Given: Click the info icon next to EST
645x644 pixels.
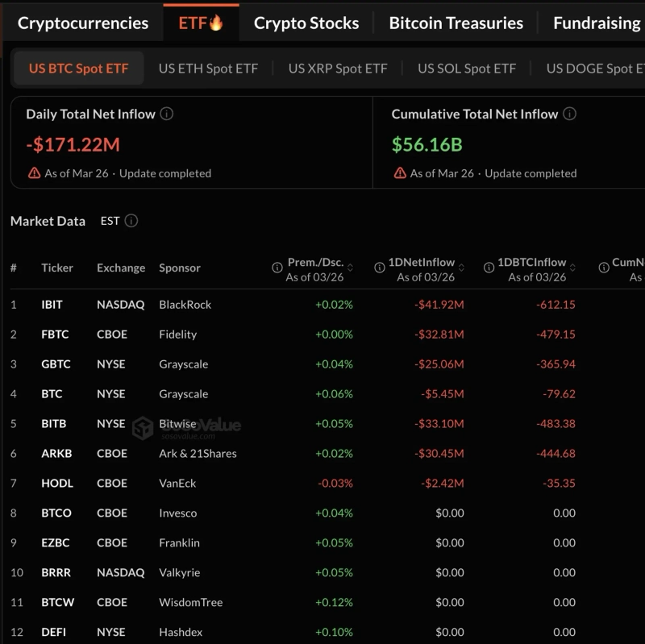Looking at the screenshot, I should click(x=131, y=221).
